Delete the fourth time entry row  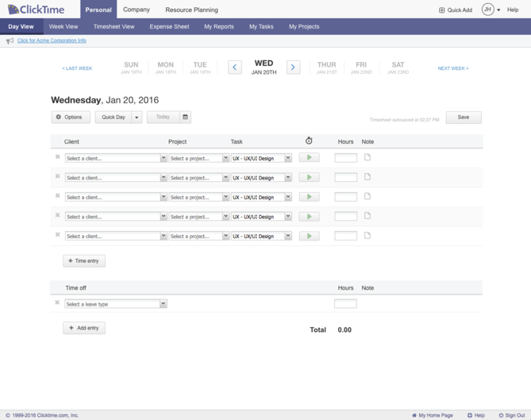58,215
